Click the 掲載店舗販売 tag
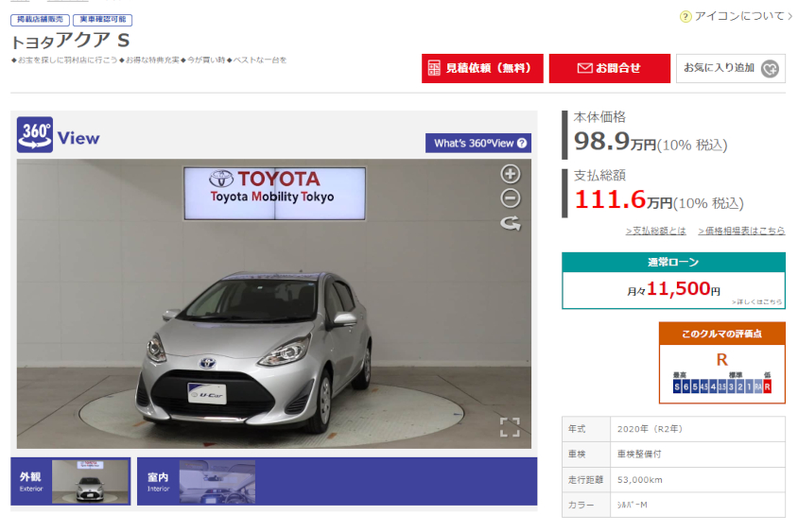The width and height of the screenshot is (798, 532). coord(39,20)
